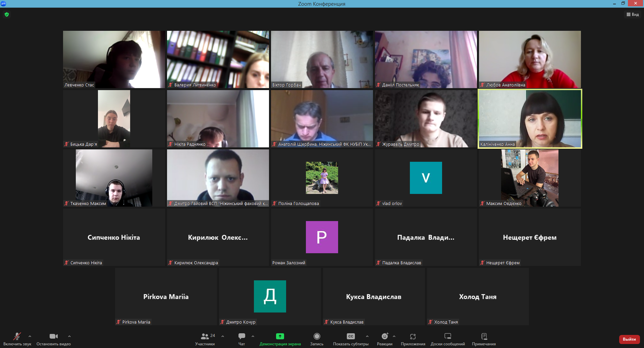Open the Вид view layout menu

pyautogui.click(x=633, y=14)
